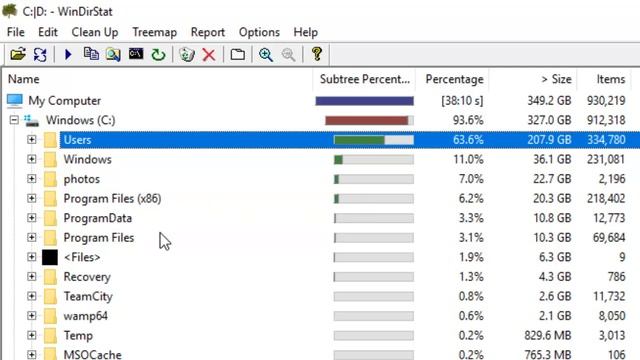Click the WinDirStat tree icon in title bar
The width and height of the screenshot is (640, 360).
(9, 11)
